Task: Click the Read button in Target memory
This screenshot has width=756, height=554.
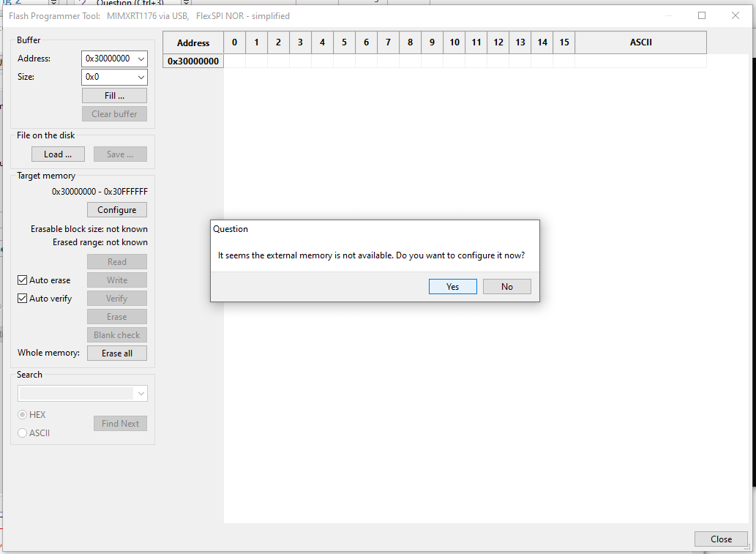Action: [116, 261]
